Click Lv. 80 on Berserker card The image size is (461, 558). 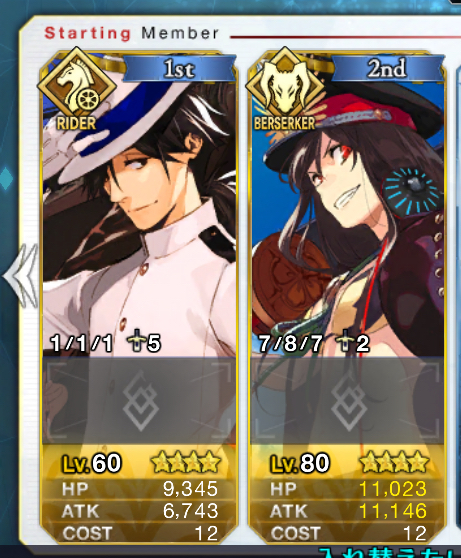pos(300,463)
